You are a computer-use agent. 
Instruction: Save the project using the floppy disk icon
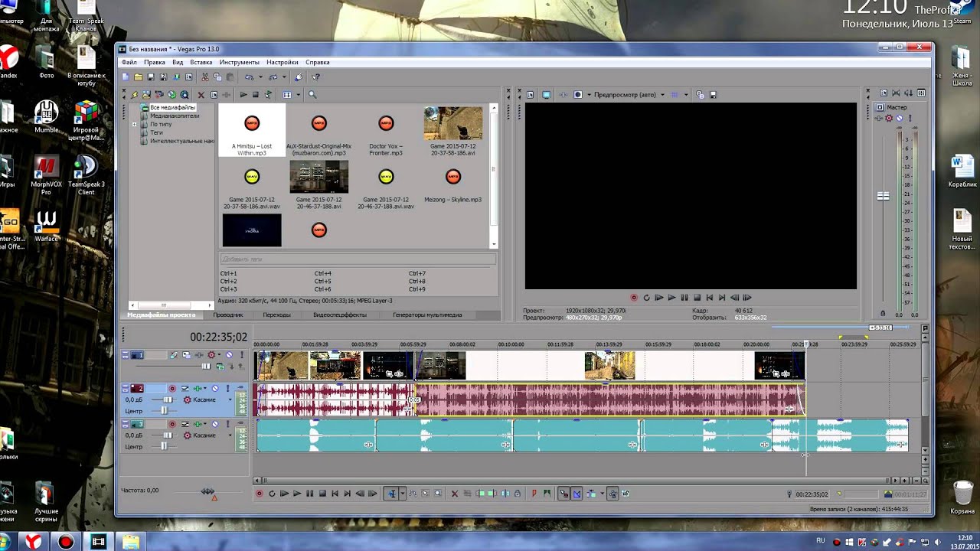(x=151, y=77)
